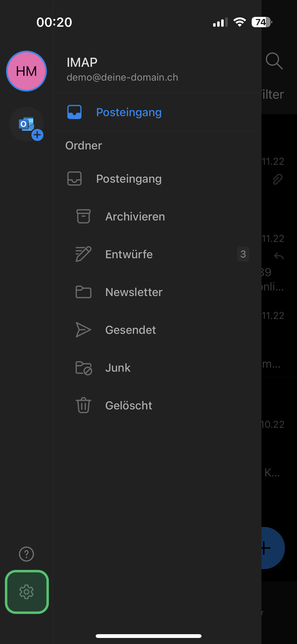
Task: Click the Gelöscht trash icon
Action: coord(83,405)
